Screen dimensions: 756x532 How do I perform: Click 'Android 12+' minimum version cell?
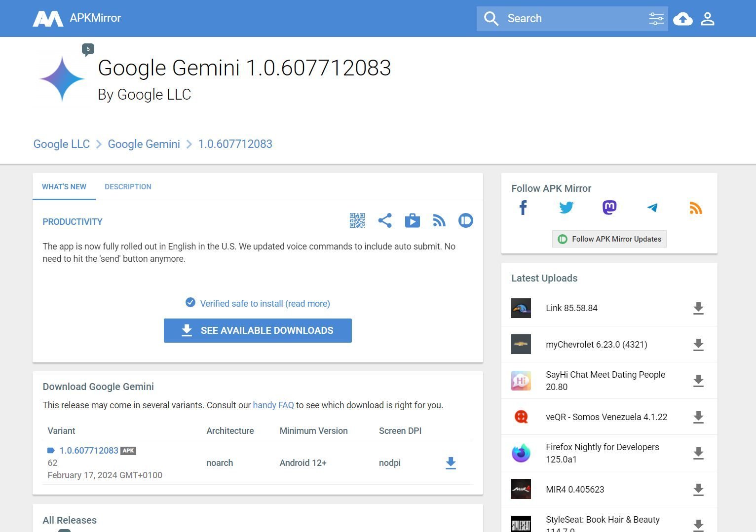[x=303, y=463]
